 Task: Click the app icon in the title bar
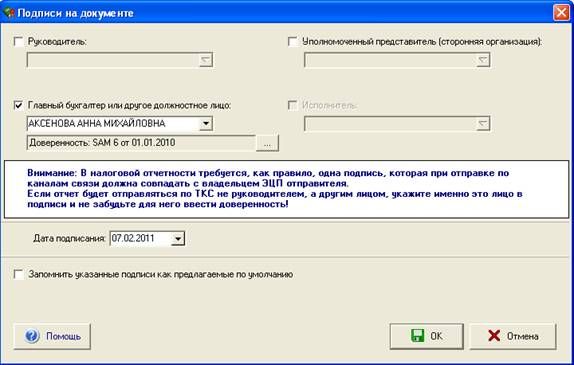(9, 13)
